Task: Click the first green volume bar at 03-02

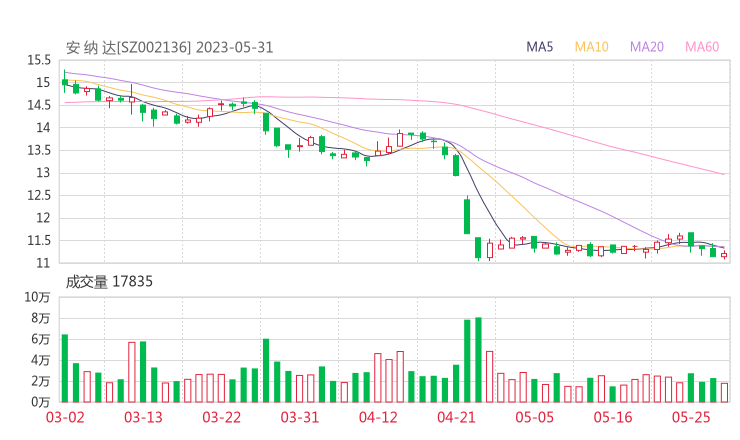Action: pyautogui.click(x=65, y=368)
